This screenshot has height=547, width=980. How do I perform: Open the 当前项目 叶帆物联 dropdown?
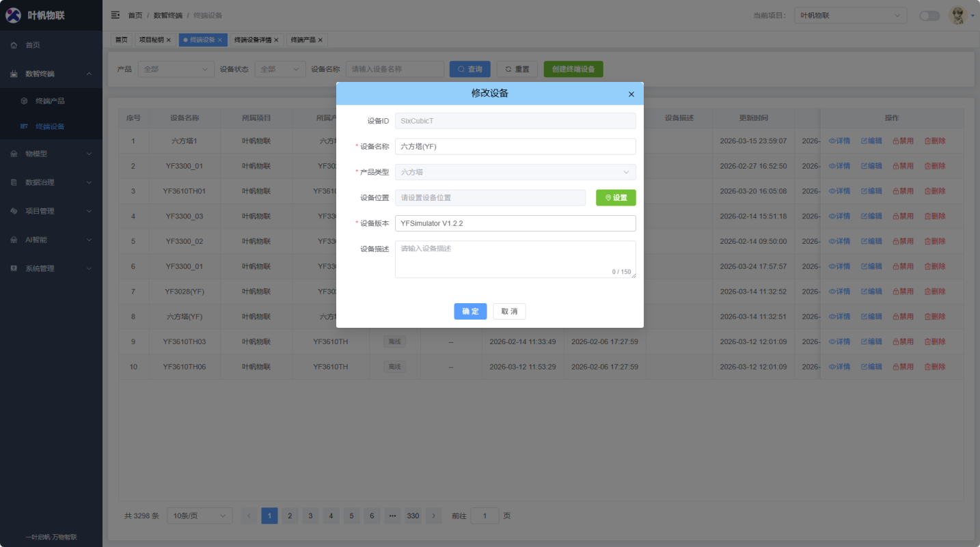click(x=850, y=16)
